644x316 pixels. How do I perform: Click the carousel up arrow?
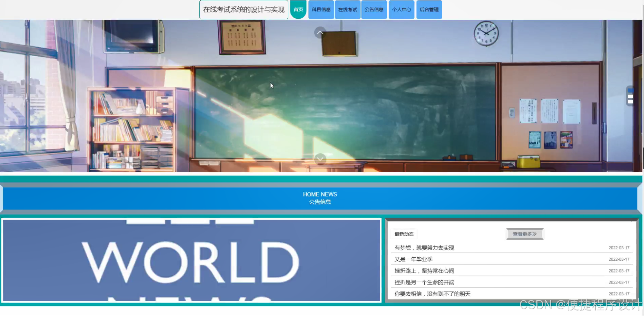(x=320, y=32)
